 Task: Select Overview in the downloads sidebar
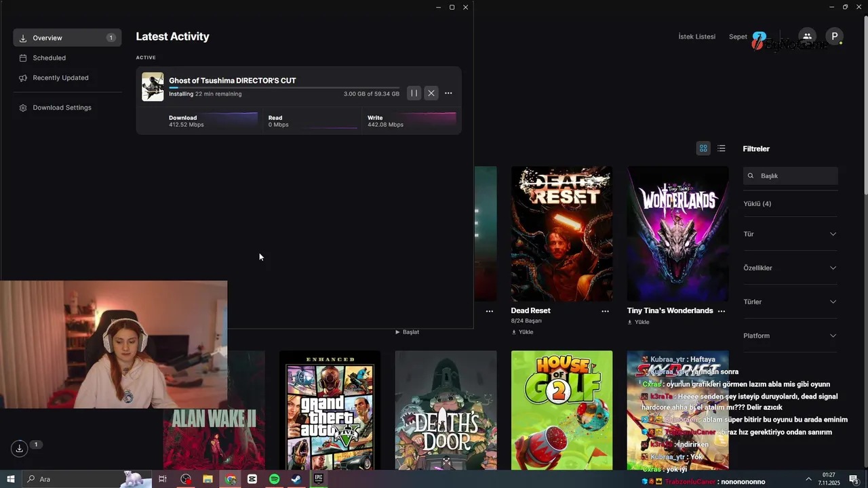(67, 38)
